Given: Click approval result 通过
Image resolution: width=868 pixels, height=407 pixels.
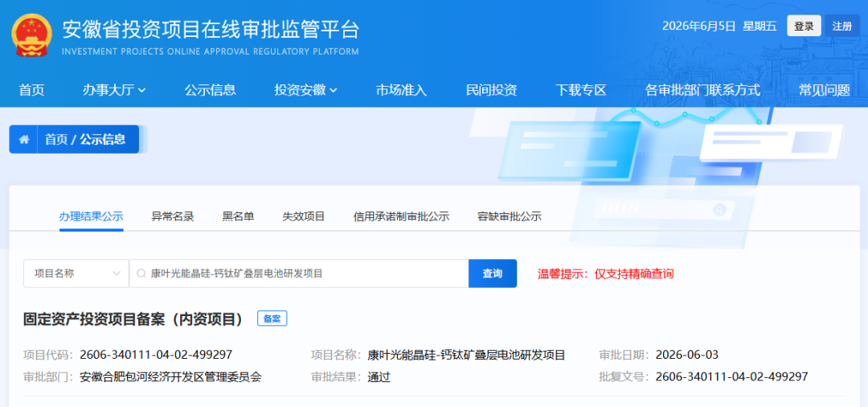Looking at the screenshot, I should point(379,377).
